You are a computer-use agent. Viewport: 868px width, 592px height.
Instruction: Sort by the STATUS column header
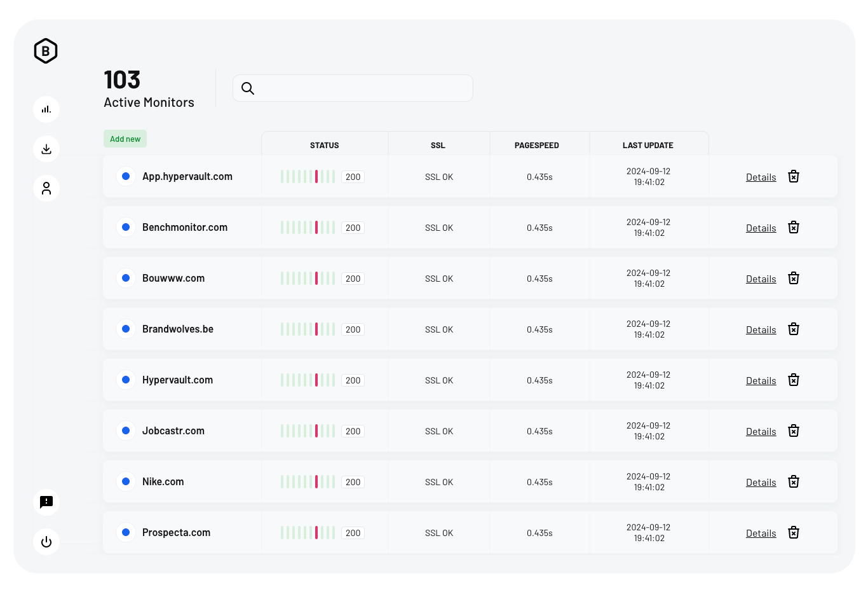point(324,145)
